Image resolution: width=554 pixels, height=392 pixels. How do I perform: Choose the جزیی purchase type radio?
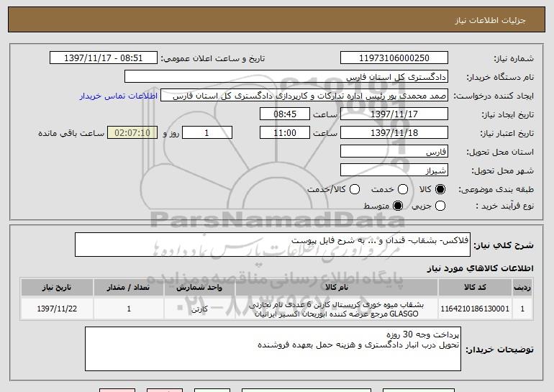(x=440, y=206)
